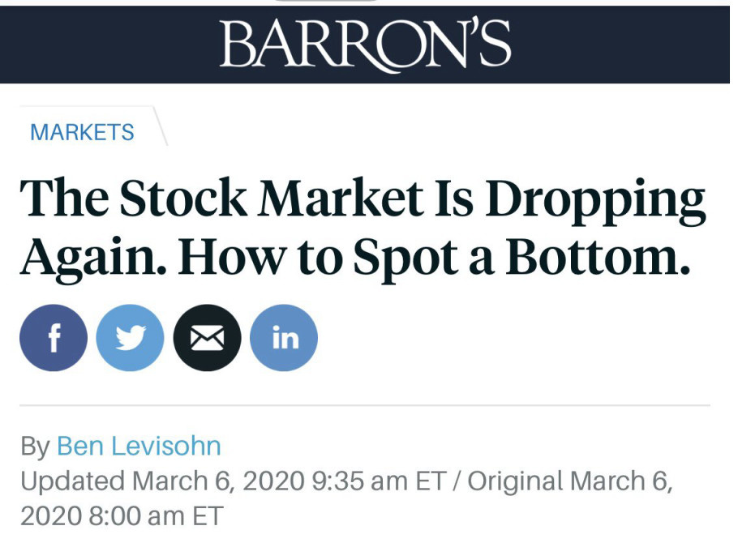
Task: Click the slanted edge of Markets tab
Action: pos(161,126)
